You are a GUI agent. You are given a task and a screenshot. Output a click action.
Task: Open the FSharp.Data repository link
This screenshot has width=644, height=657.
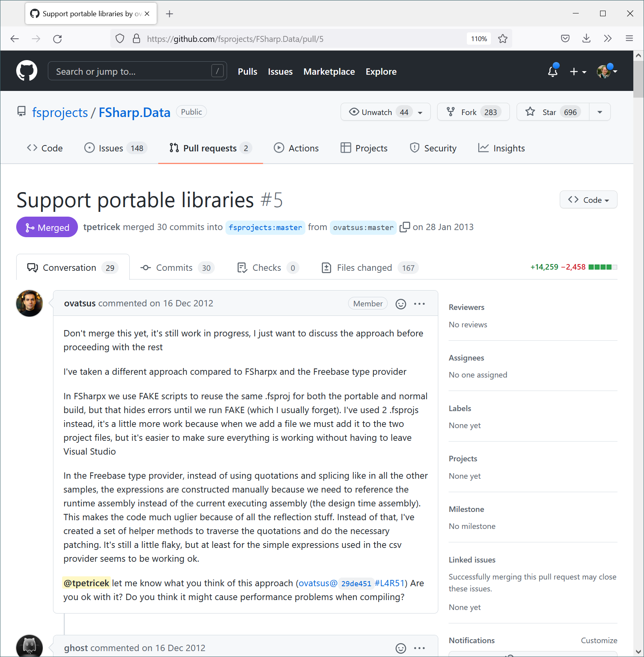pyautogui.click(x=134, y=113)
